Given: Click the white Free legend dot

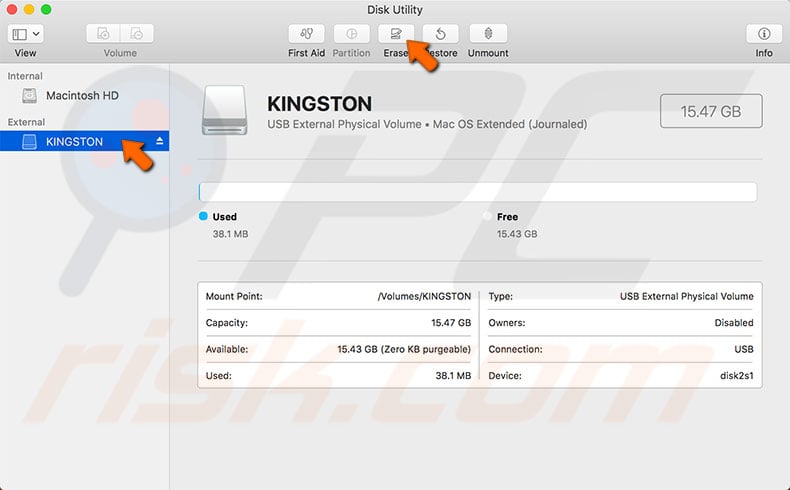Looking at the screenshot, I should coord(487,216).
